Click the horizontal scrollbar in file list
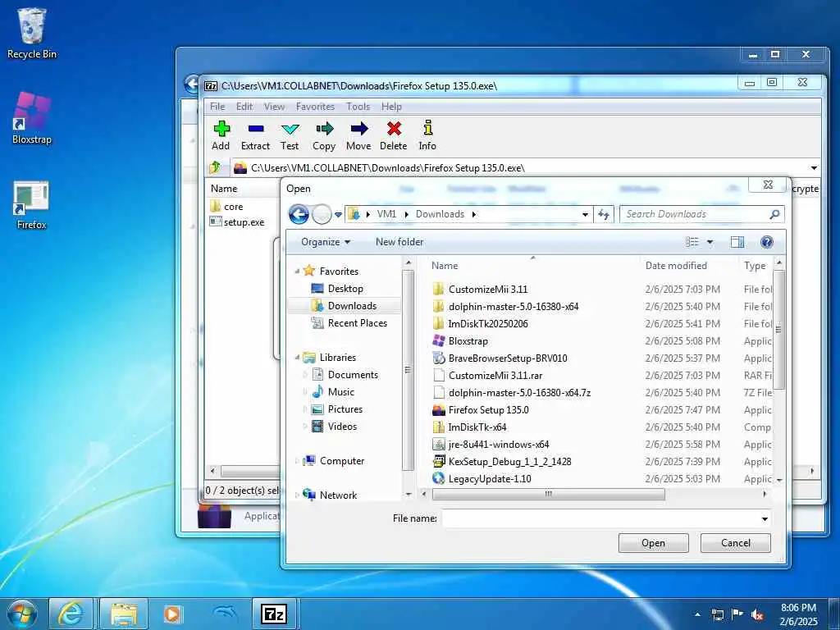Screen dimensions: 840x630 (x=548, y=494)
